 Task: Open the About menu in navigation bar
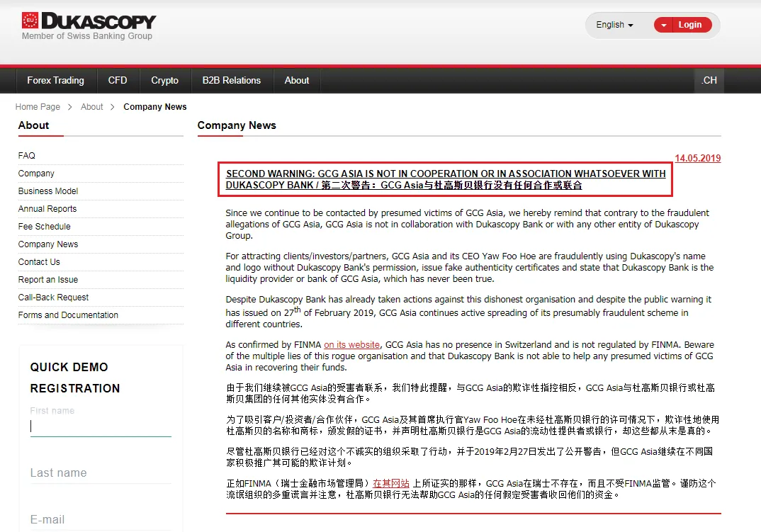pos(297,81)
